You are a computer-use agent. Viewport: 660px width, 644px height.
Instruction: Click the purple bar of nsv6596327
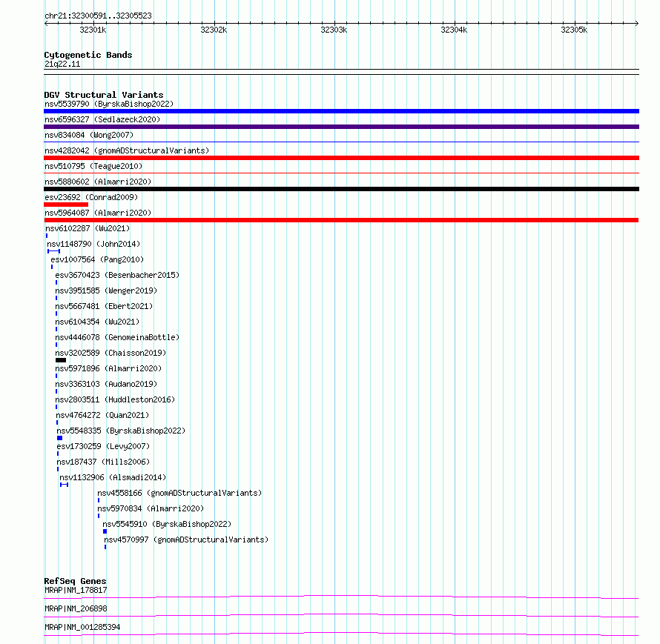click(341, 127)
